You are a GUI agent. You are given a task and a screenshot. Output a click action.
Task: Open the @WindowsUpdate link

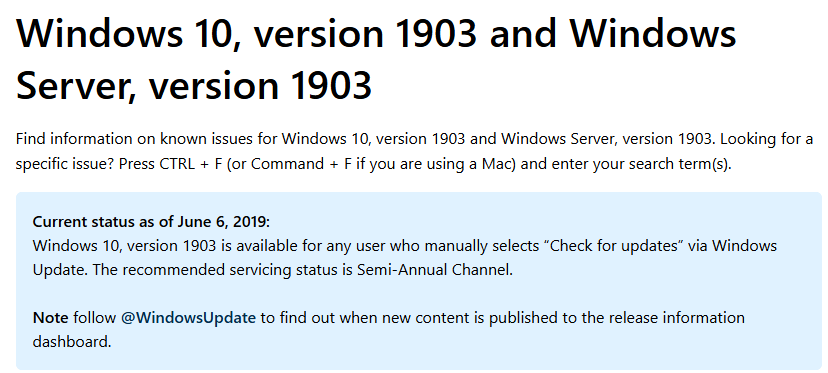click(188, 318)
